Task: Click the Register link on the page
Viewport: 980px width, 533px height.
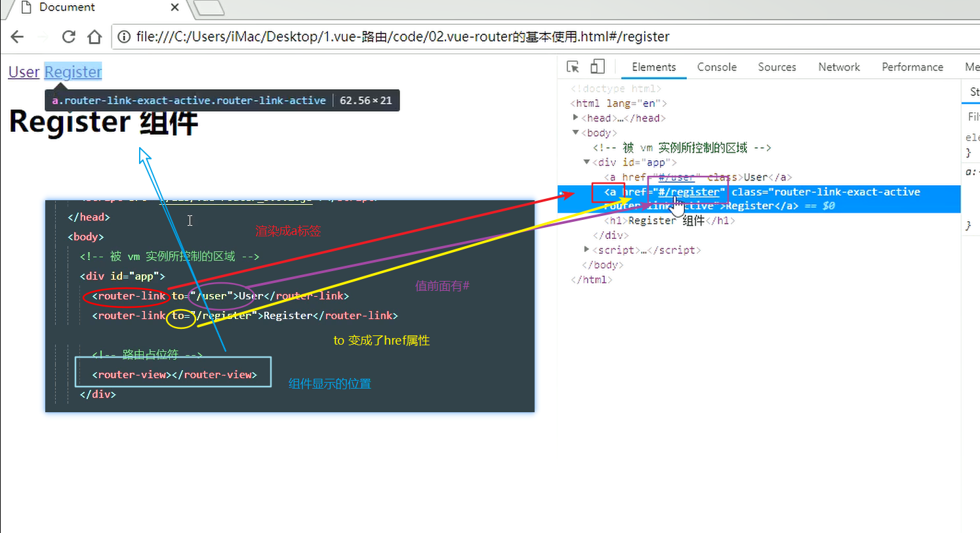Action: point(73,72)
